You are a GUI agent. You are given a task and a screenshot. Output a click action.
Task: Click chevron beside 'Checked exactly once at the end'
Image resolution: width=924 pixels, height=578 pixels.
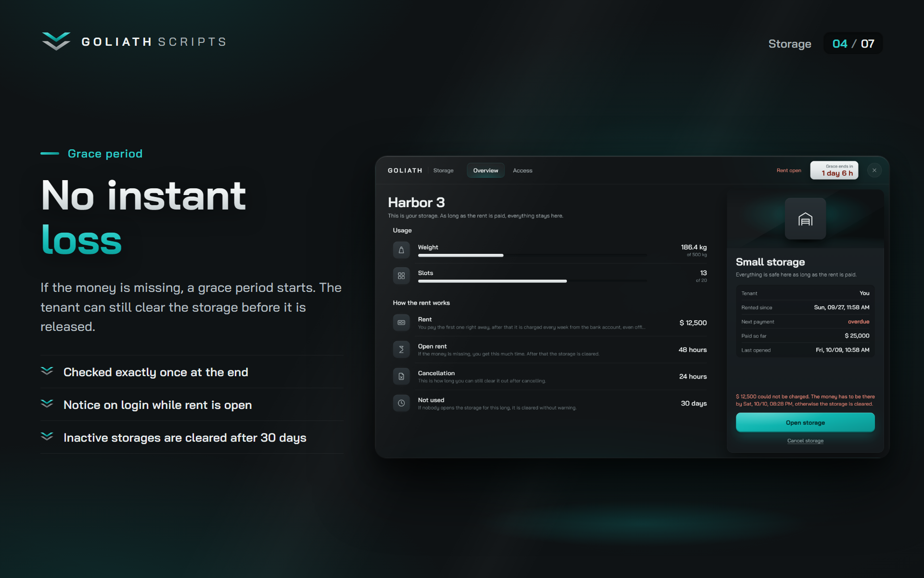click(47, 371)
